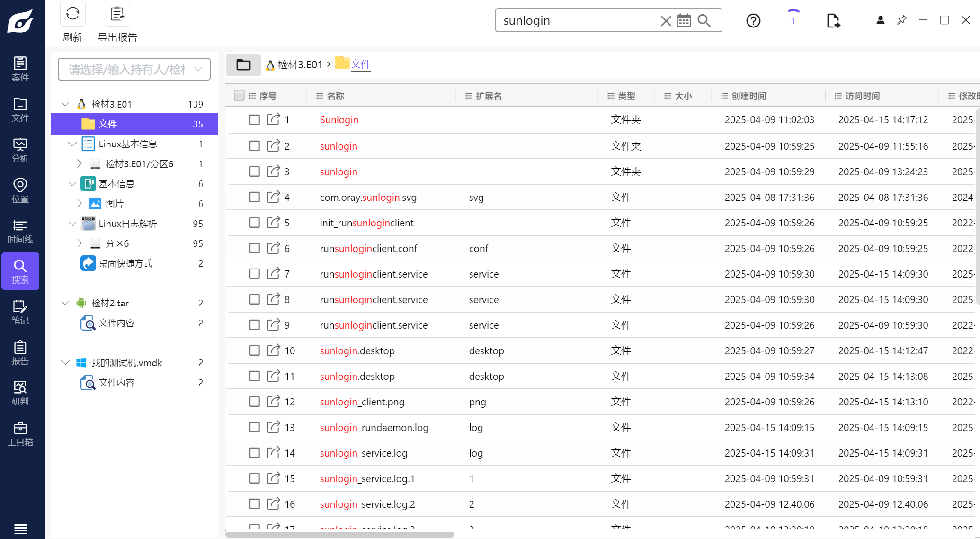This screenshot has height=539, width=980.
Task: Check the checkbox for com.oray.sunlogin.svg
Action: pyautogui.click(x=254, y=197)
